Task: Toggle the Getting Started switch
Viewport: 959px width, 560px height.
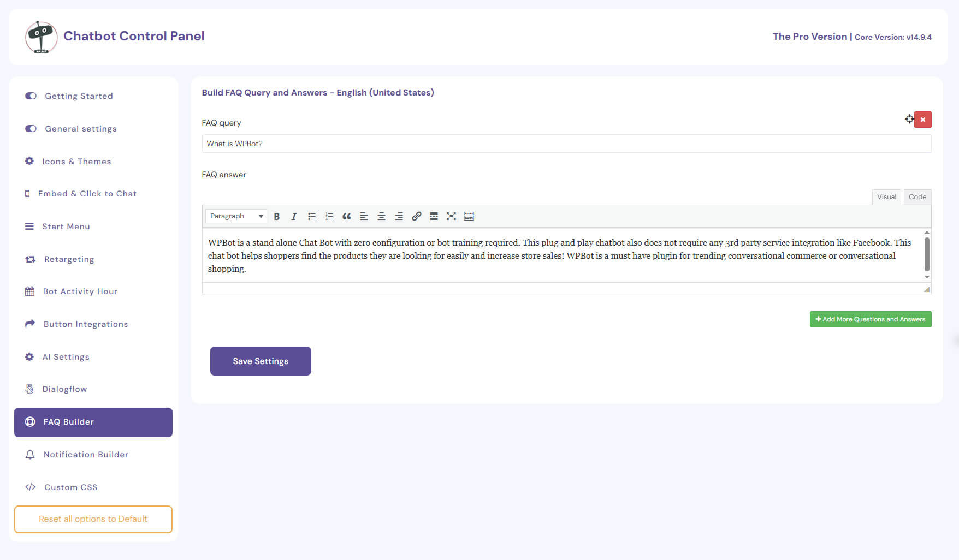Action: point(31,96)
